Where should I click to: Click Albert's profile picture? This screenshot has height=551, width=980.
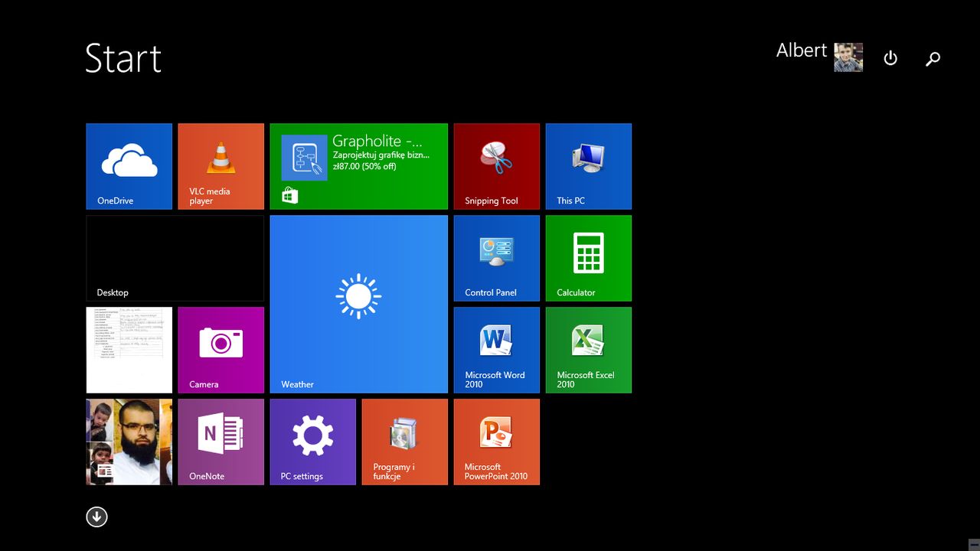click(x=848, y=57)
